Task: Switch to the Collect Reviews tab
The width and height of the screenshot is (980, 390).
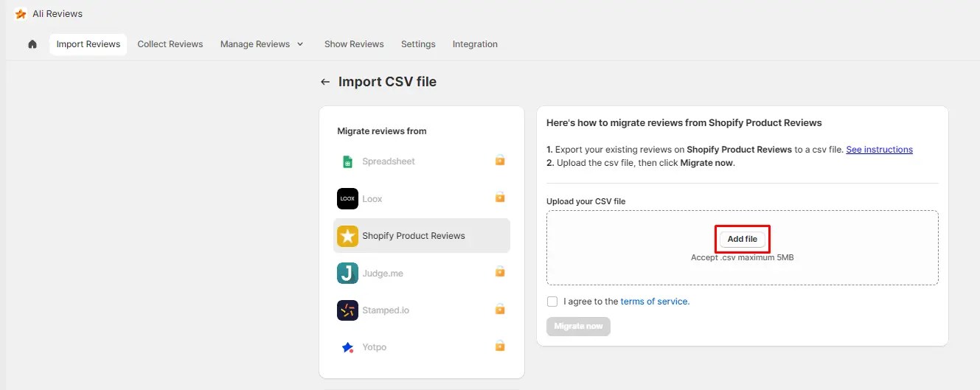Action: coord(170,44)
